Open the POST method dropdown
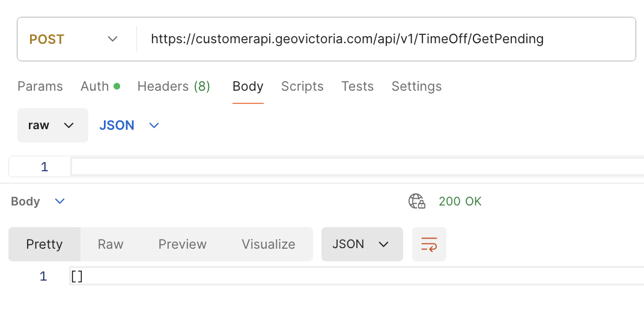This screenshot has width=644, height=310. (x=73, y=39)
